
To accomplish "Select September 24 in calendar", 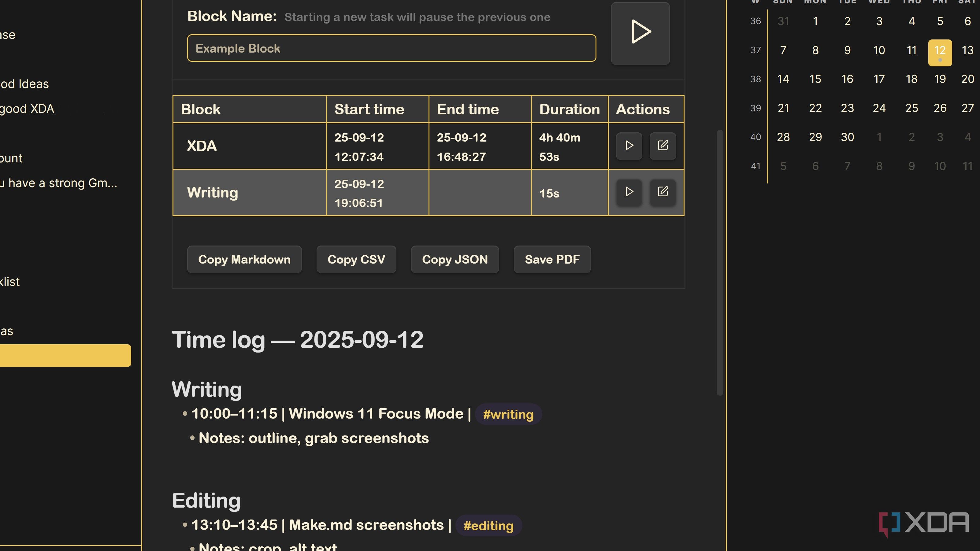I will click(879, 108).
